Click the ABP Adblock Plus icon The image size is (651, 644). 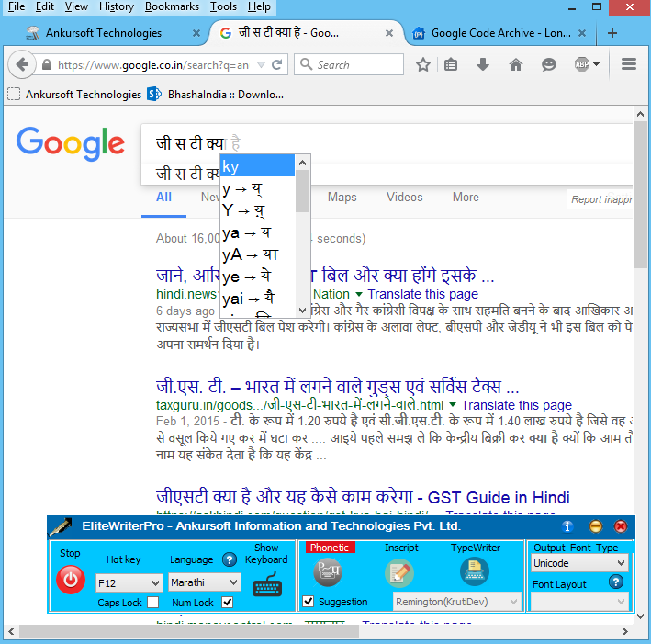coord(582,64)
